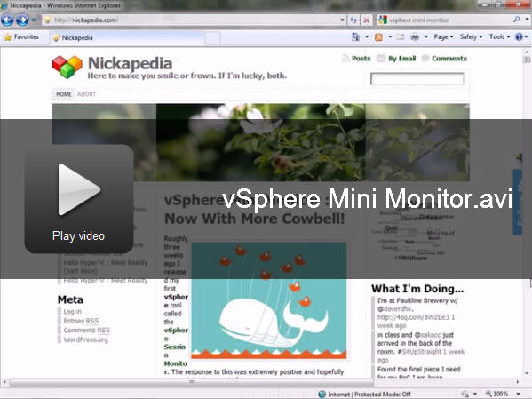Click the RSS feeds toolbar icon
The width and height of the screenshot is (532, 399).
pos(378,37)
